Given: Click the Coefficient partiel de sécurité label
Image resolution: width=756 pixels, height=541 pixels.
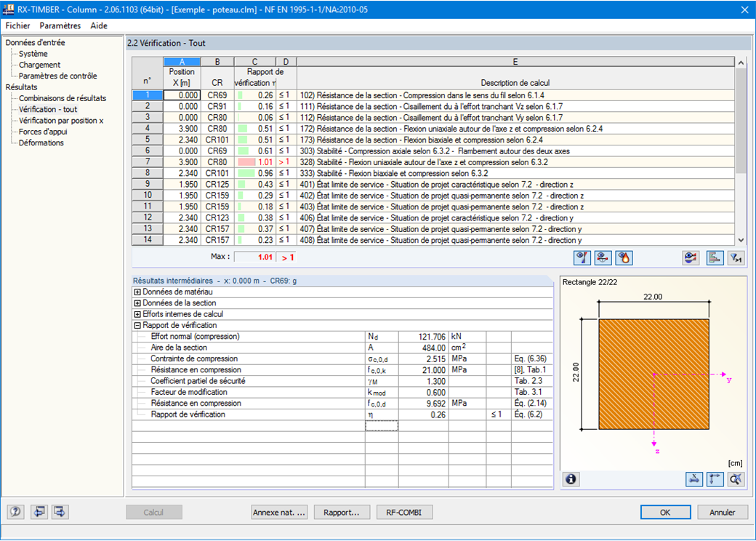Looking at the screenshot, I should [198, 381].
